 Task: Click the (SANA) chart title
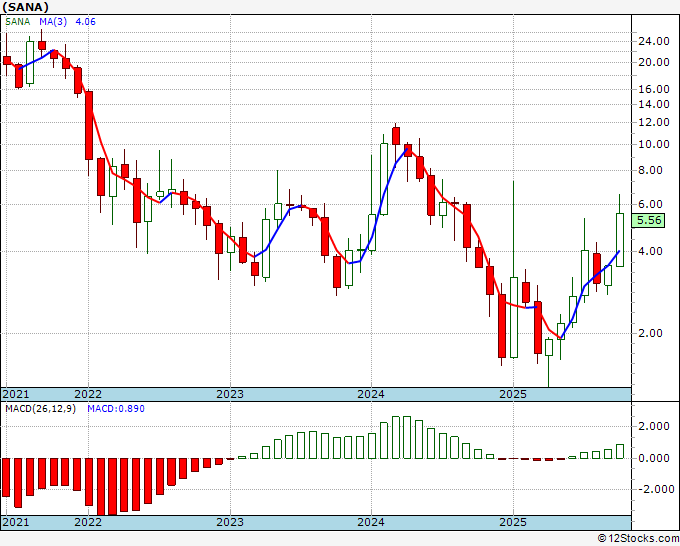26,7
